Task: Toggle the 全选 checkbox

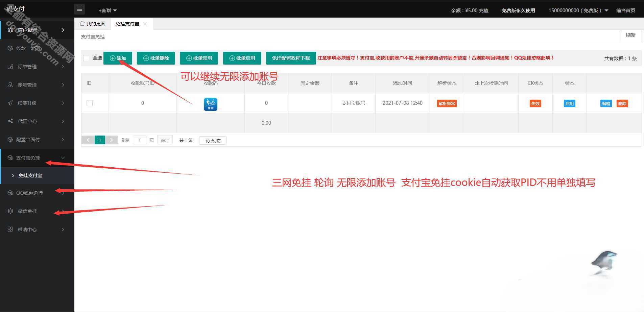Action: 86,58
